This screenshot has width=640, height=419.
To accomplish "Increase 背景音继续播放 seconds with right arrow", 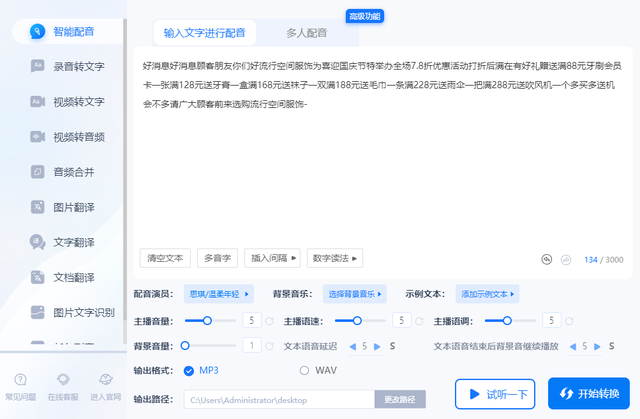I will pos(597,347).
